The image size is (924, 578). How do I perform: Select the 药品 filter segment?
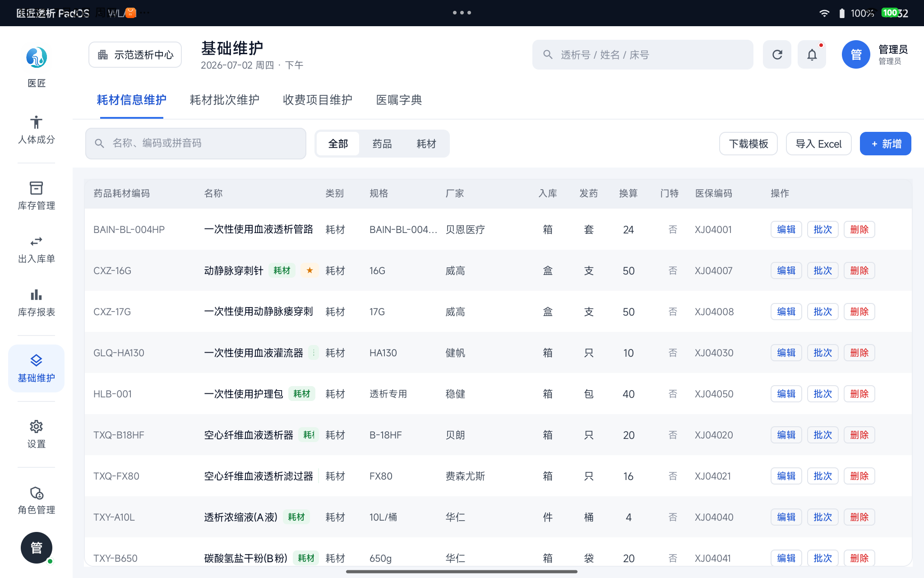pos(382,144)
